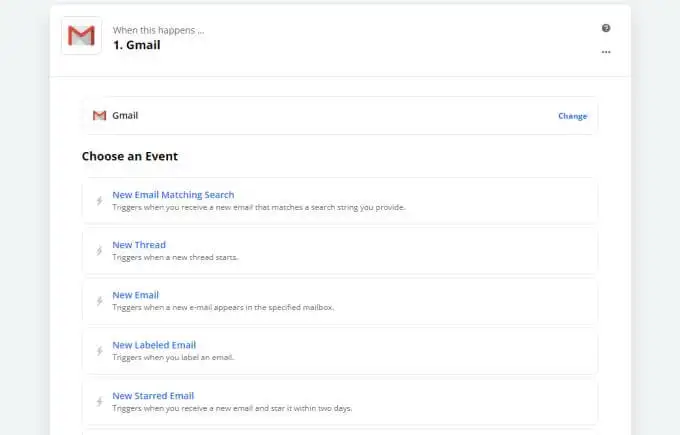This screenshot has width=680, height=435.
Task: Click the '1. Gmail' step title
Action: [137, 45]
